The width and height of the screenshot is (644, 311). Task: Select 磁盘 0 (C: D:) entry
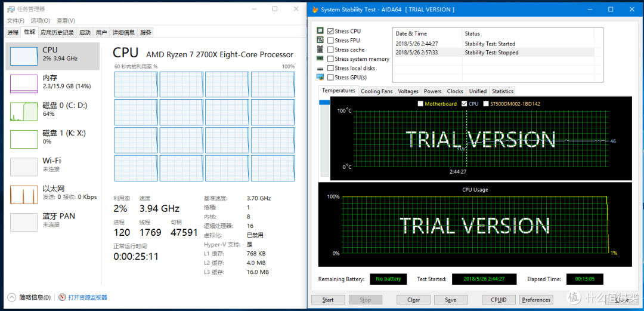click(x=52, y=111)
